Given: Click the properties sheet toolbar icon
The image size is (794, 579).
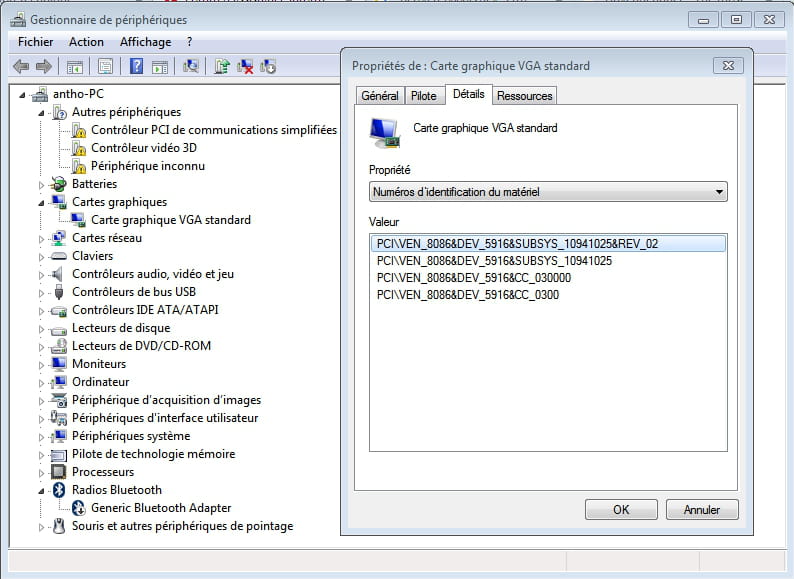Looking at the screenshot, I should coord(105,67).
